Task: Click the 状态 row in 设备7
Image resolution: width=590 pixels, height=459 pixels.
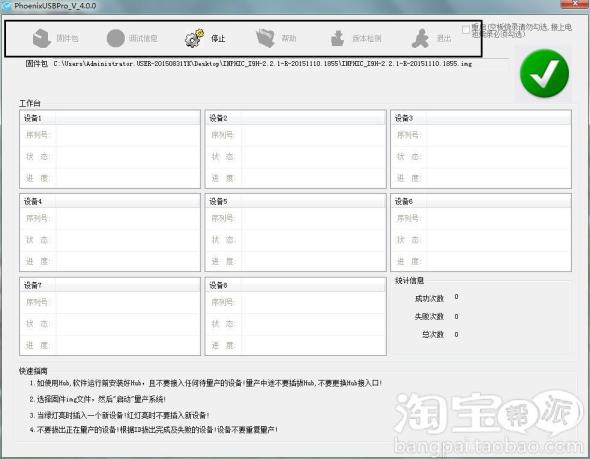Action: (x=110, y=324)
